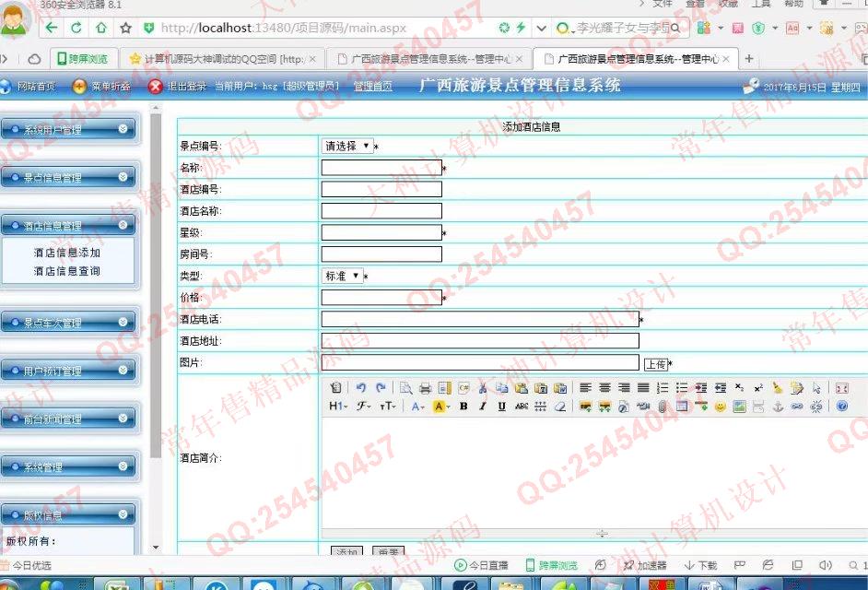Align editor text left
The image size is (868, 590).
586,388
